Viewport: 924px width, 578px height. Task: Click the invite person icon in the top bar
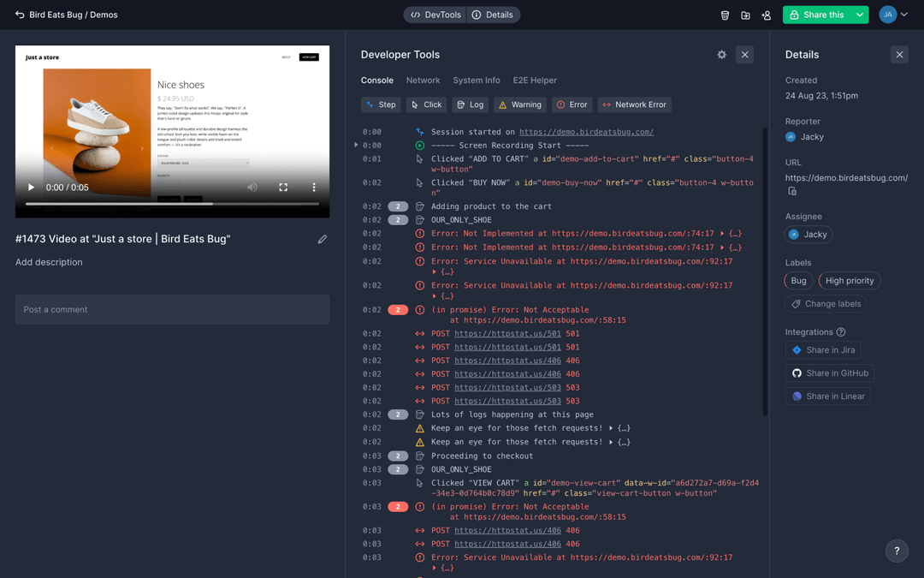coord(766,15)
